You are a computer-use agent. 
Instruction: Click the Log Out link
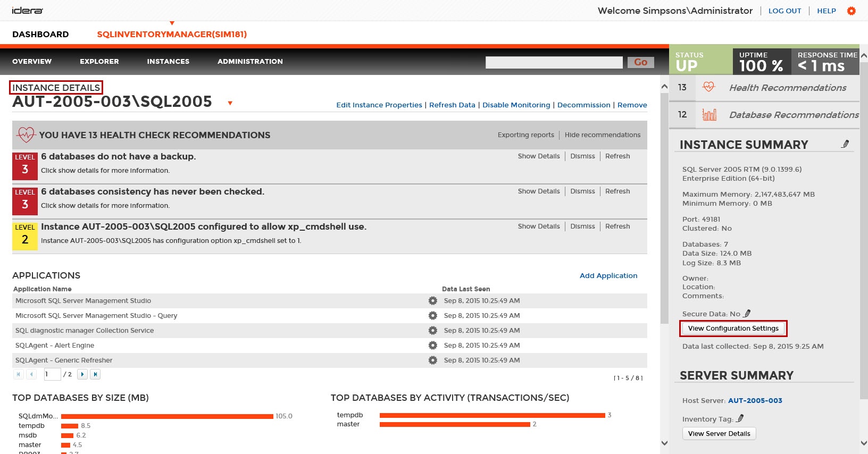point(784,11)
